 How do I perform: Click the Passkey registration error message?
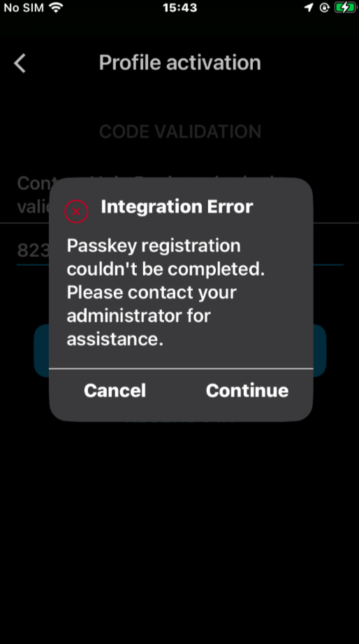pos(166,292)
